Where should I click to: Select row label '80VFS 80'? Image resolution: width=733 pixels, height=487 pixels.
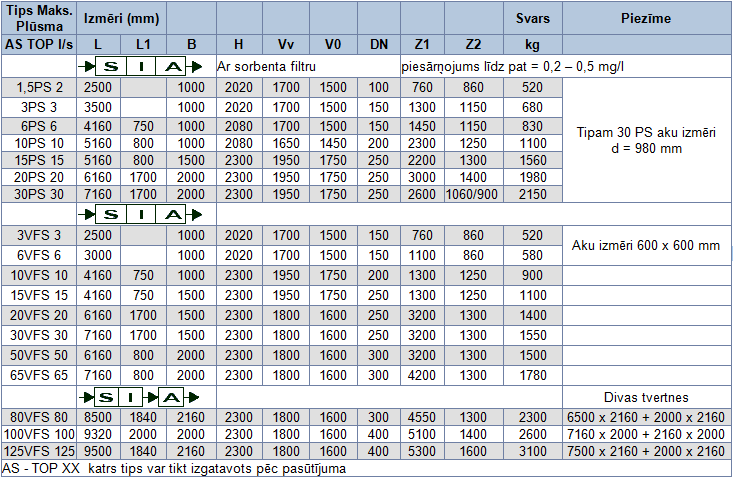[39, 417]
